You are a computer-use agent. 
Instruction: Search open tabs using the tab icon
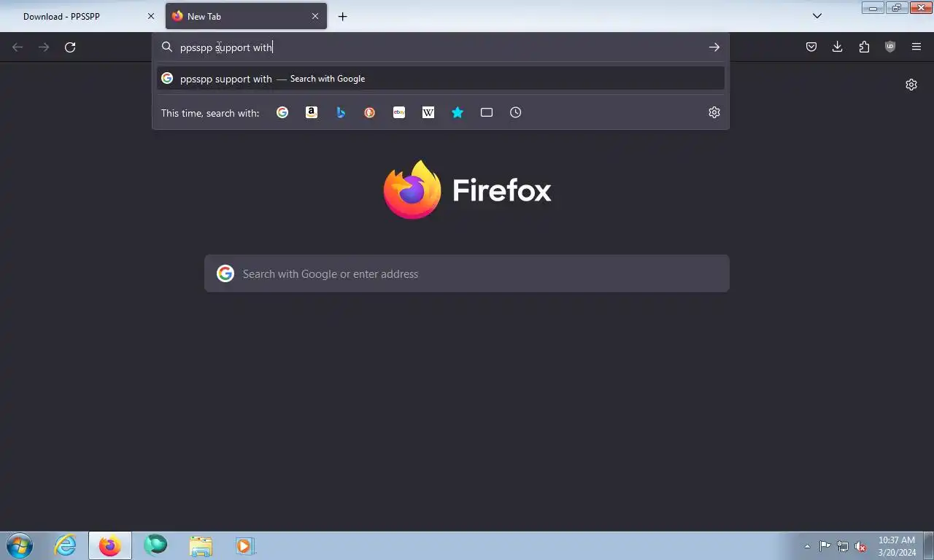(x=487, y=112)
